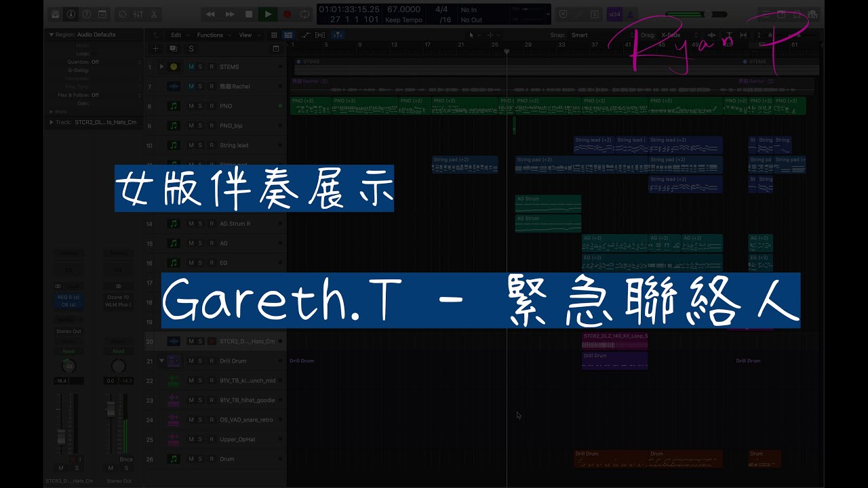This screenshot has height=488, width=868.
Task: Show Flex button
Action: click(x=320, y=35)
